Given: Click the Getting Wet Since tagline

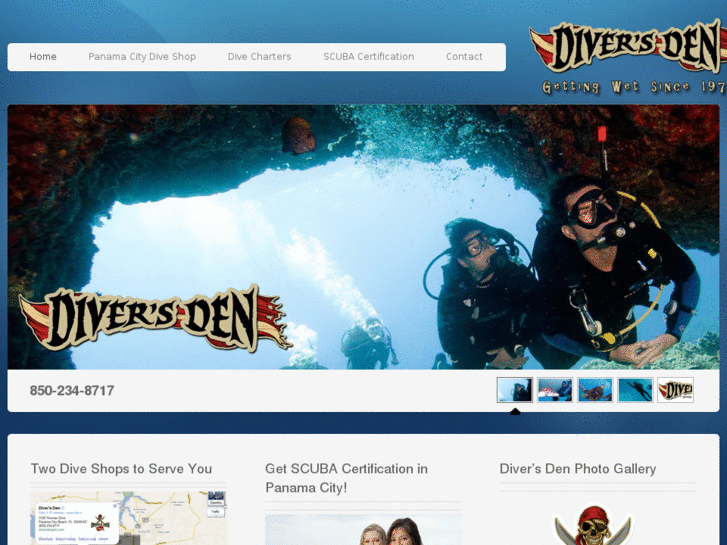Looking at the screenshot, I should 633,87.
